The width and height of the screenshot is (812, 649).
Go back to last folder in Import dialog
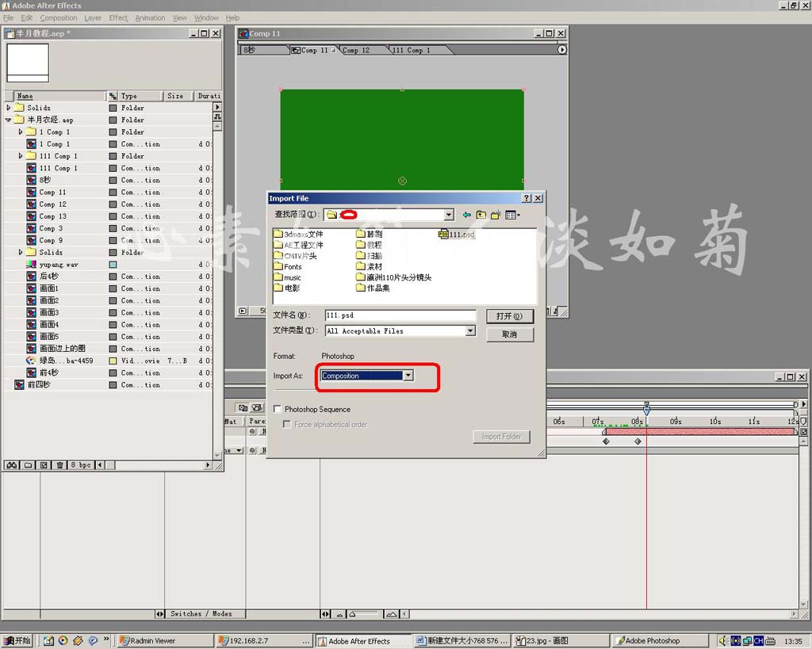(466, 214)
